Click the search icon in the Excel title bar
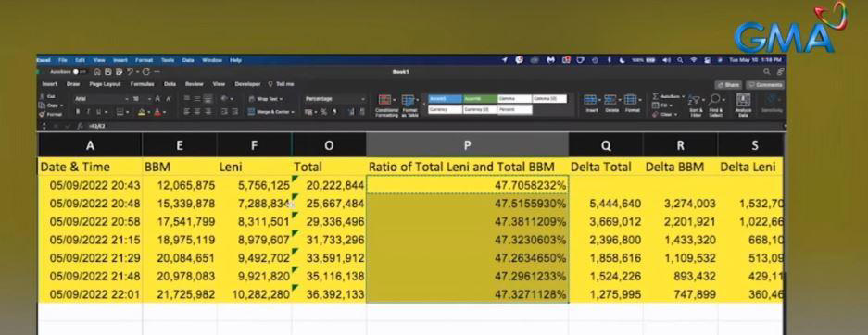 (x=767, y=72)
